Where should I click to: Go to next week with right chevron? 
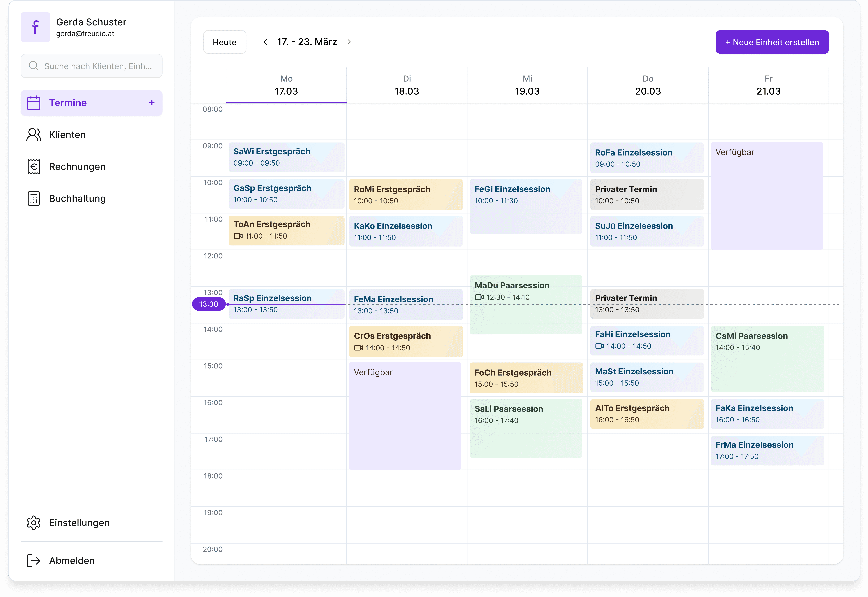(x=349, y=42)
